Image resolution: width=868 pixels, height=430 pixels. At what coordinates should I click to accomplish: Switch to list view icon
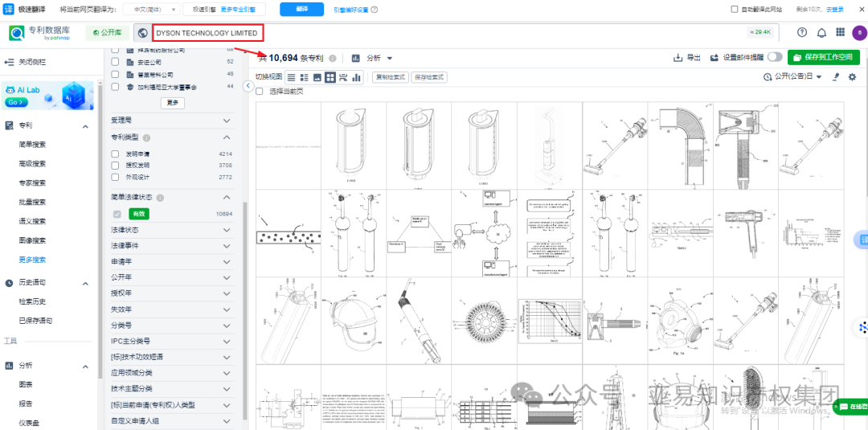[x=291, y=77]
